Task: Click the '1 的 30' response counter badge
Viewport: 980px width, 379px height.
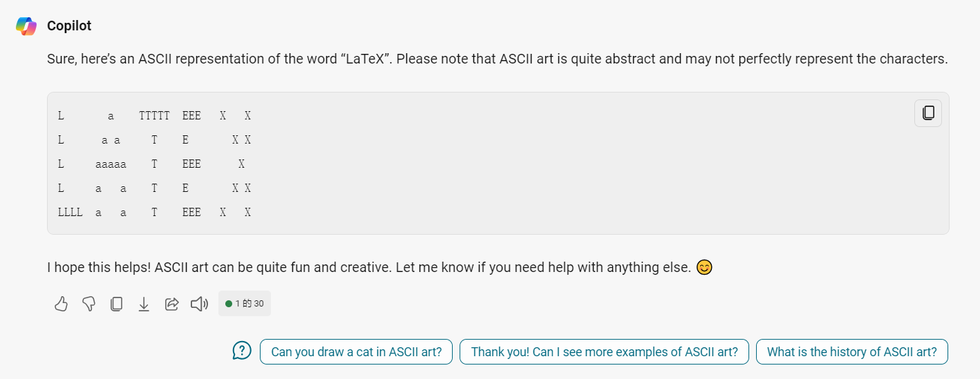Action: pyautogui.click(x=245, y=304)
